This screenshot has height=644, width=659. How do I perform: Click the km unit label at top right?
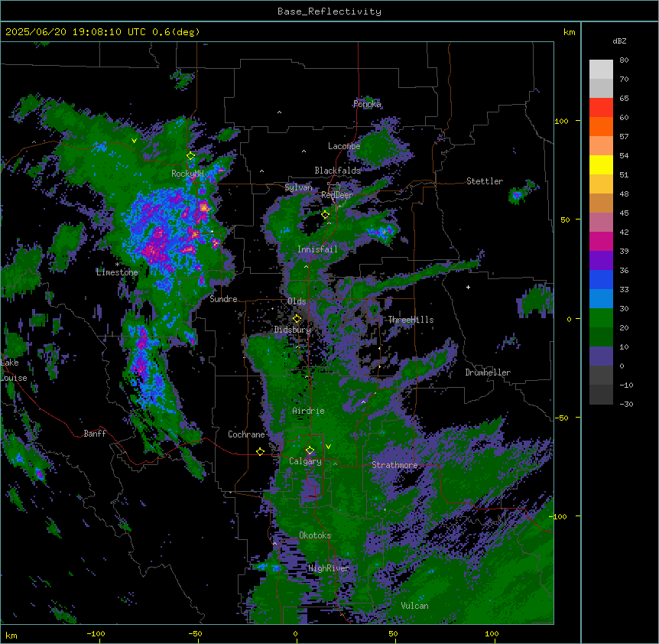[x=569, y=32]
